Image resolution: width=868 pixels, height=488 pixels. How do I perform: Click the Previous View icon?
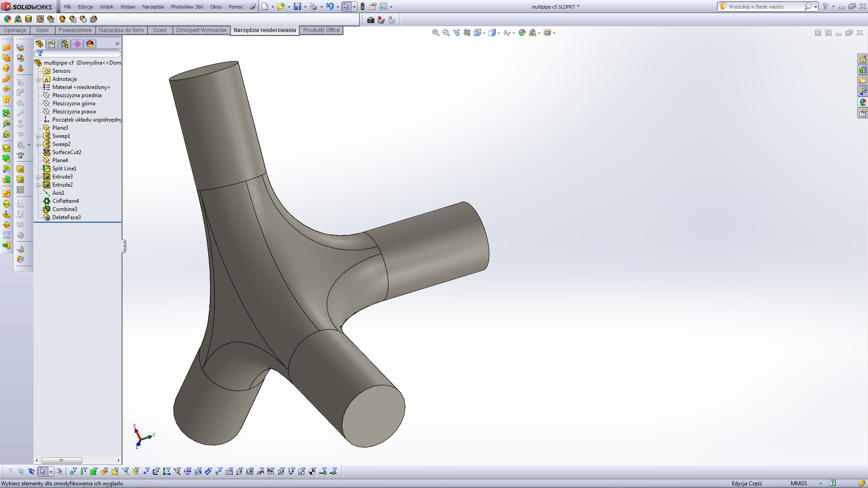click(457, 33)
